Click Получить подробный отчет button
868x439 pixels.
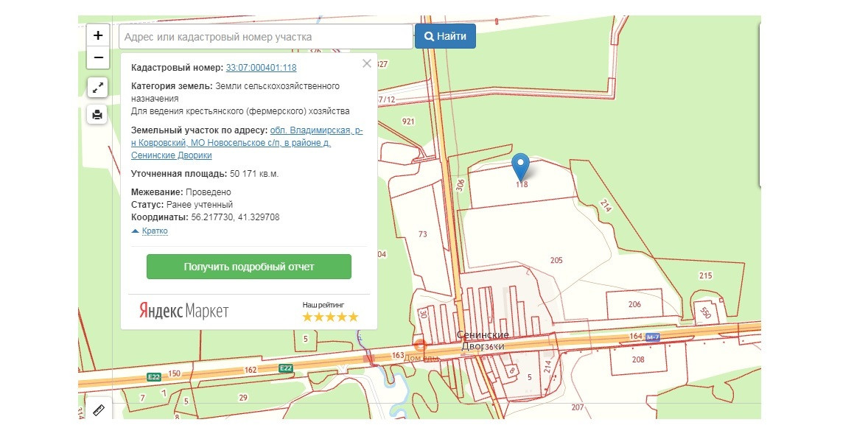(x=249, y=267)
